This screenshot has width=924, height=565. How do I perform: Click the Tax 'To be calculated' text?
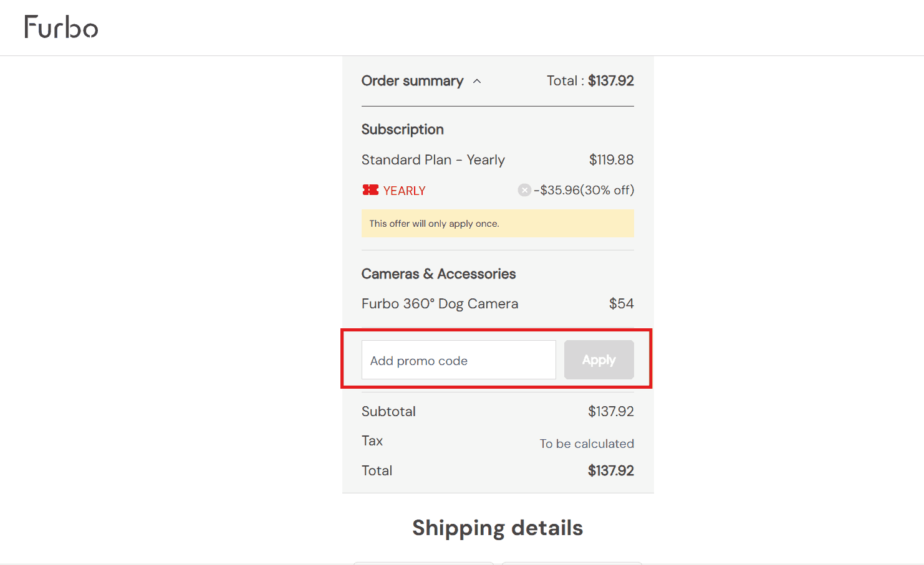pos(587,444)
